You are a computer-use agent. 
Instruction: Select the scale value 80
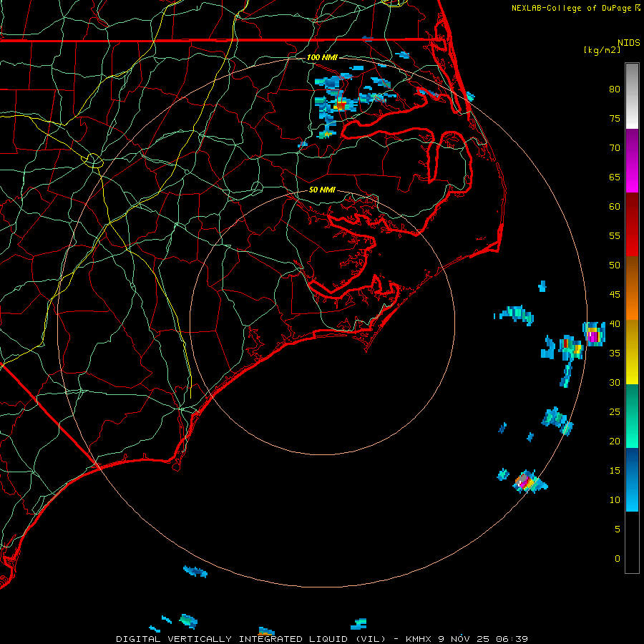click(x=615, y=89)
